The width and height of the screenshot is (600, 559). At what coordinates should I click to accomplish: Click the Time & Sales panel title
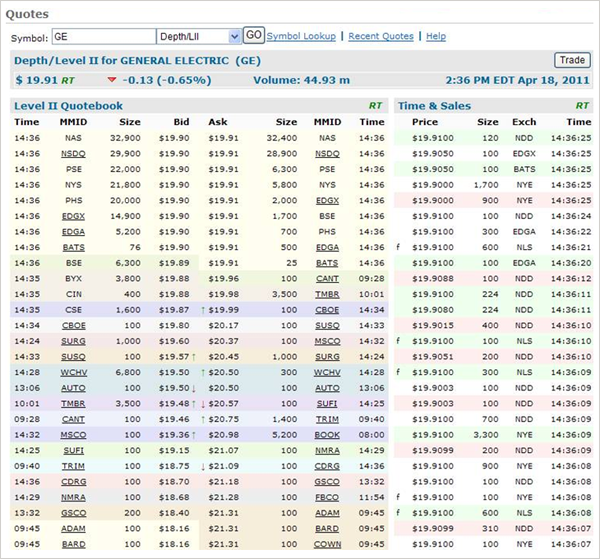pos(434,105)
